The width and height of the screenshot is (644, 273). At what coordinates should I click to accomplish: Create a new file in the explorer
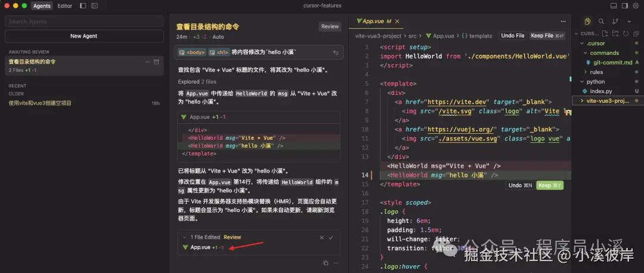[x=605, y=33]
